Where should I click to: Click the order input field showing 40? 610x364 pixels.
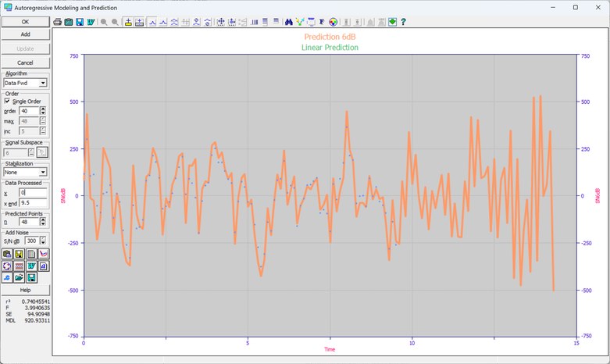click(x=30, y=111)
